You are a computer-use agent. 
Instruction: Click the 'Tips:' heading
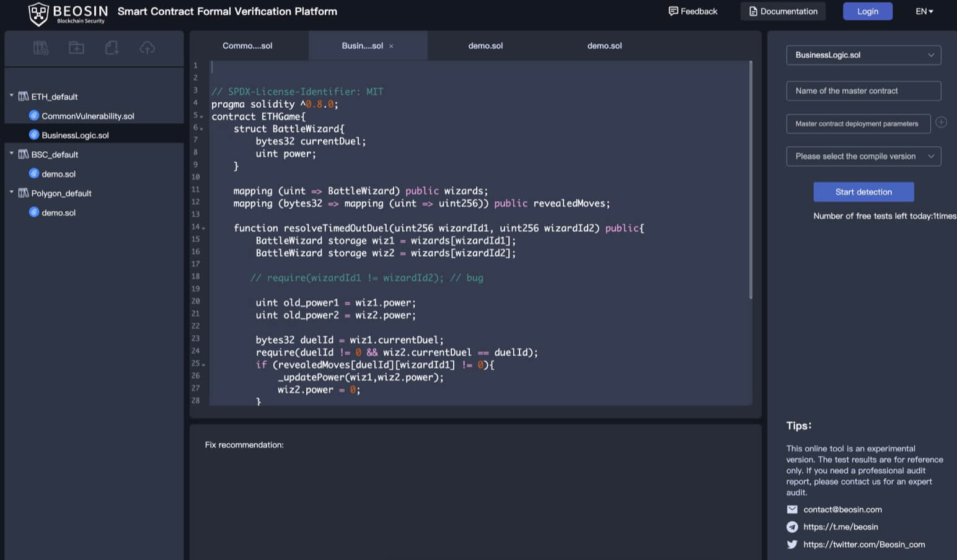798,426
